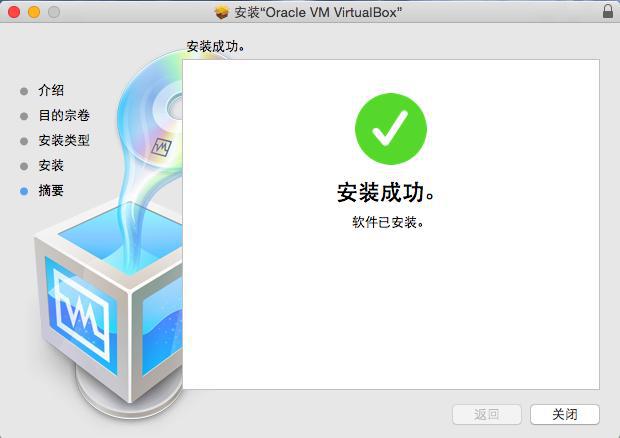Viewport: 620px width, 438px height.
Task: Click the package icon beside window title
Action: tap(221, 12)
